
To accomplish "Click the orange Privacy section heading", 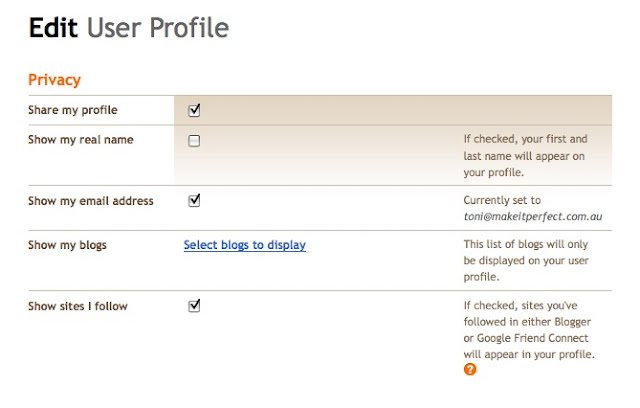I will [x=54, y=80].
